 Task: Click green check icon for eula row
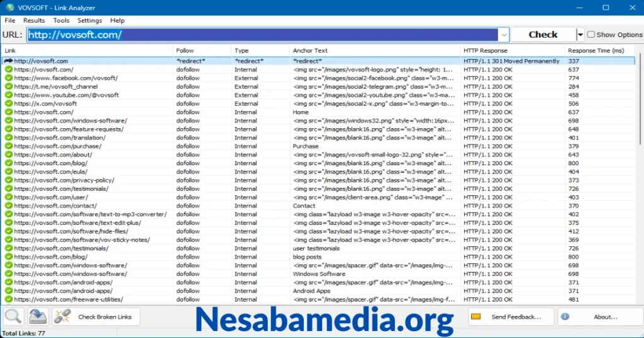8,172
